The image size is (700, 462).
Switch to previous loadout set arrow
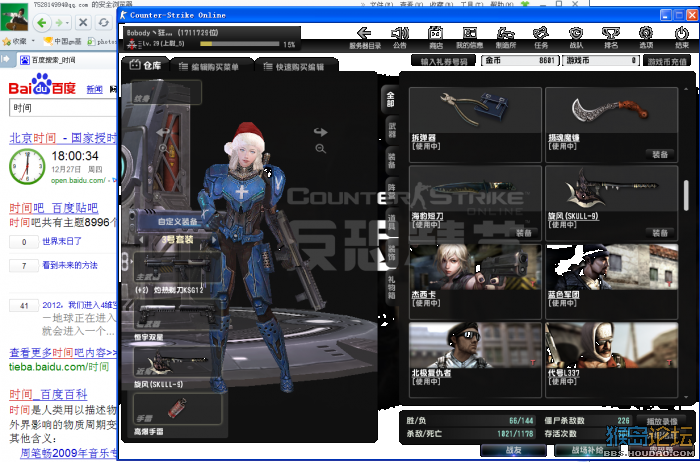pos(142,240)
